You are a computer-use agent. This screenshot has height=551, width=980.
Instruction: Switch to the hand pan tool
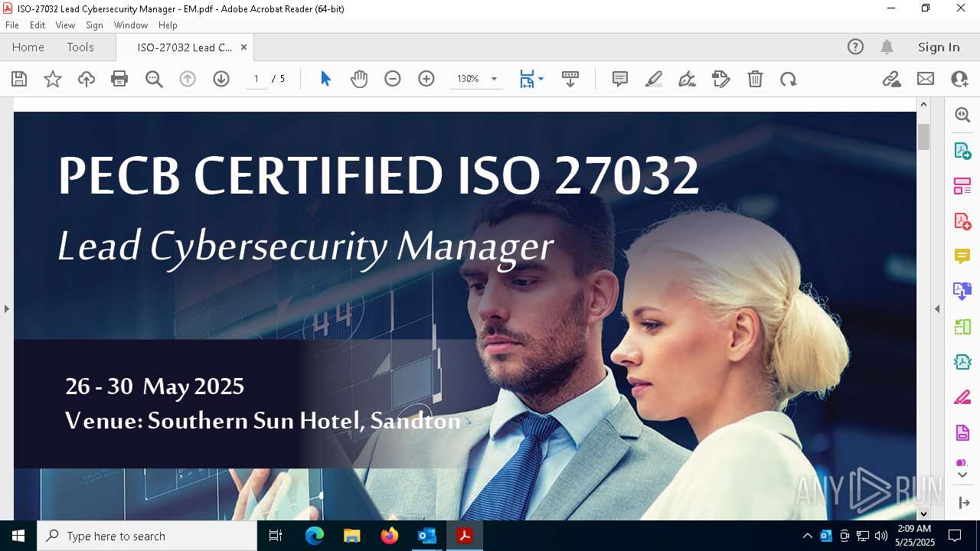coord(359,79)
